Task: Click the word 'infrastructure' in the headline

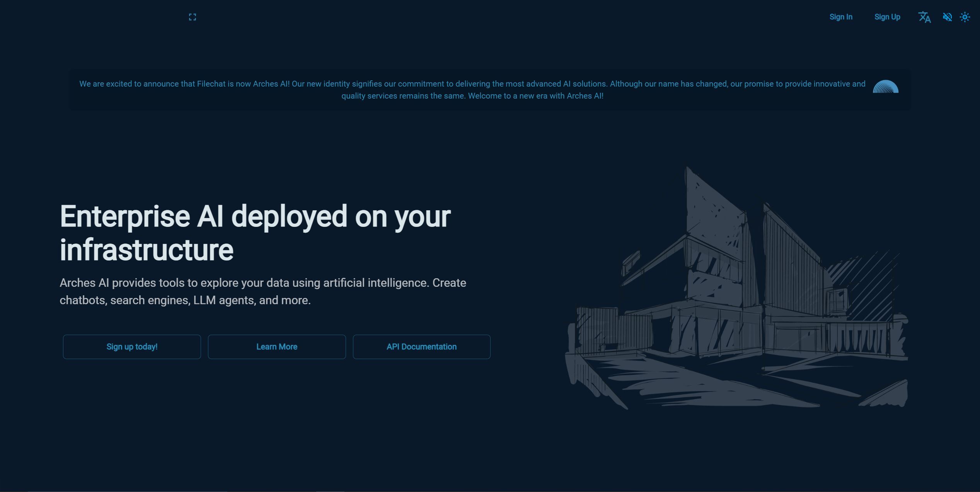Action: (x=147, y=250)
